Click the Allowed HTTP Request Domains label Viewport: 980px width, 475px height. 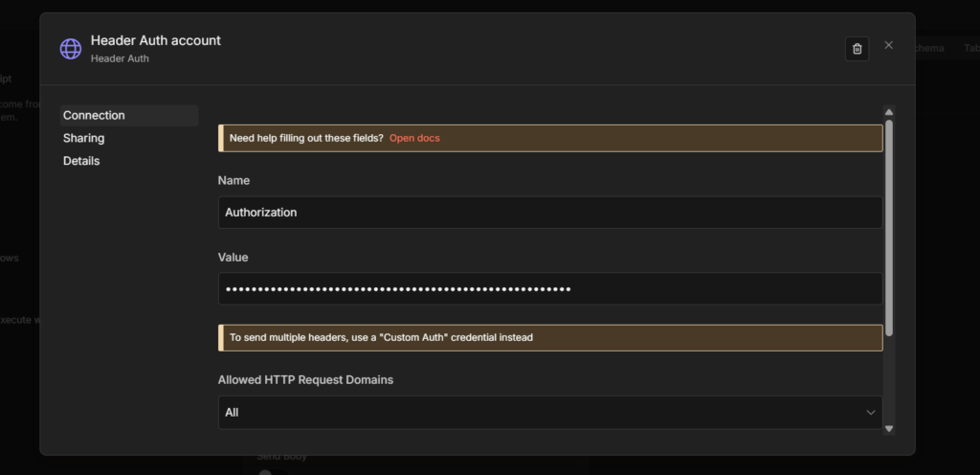point(305,380)
